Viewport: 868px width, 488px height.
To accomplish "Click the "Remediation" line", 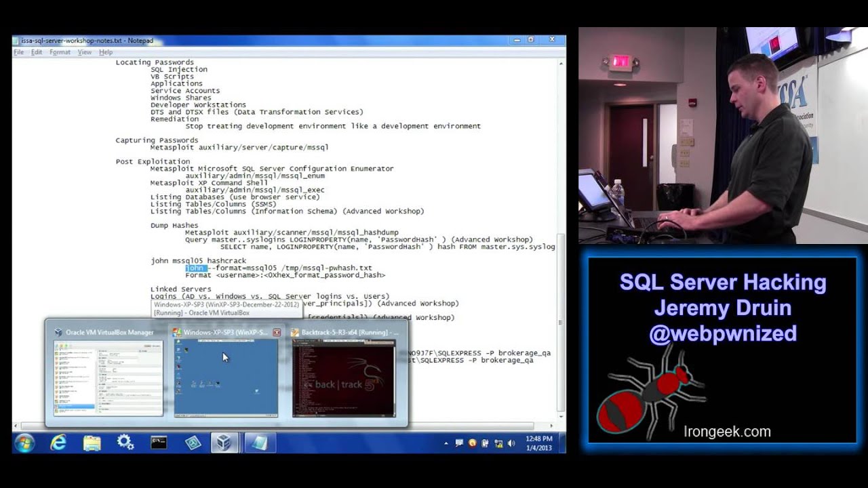I will 175,119.
